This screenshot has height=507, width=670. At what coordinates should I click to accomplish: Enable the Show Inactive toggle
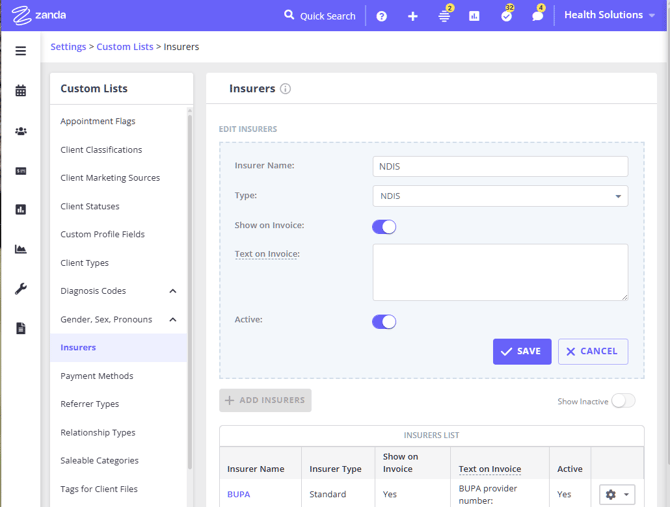point(622,401)
